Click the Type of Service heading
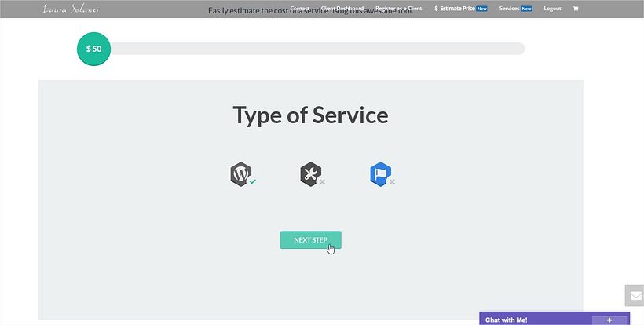Viewport: 644px width, 325px height. [x=310, y=115]
